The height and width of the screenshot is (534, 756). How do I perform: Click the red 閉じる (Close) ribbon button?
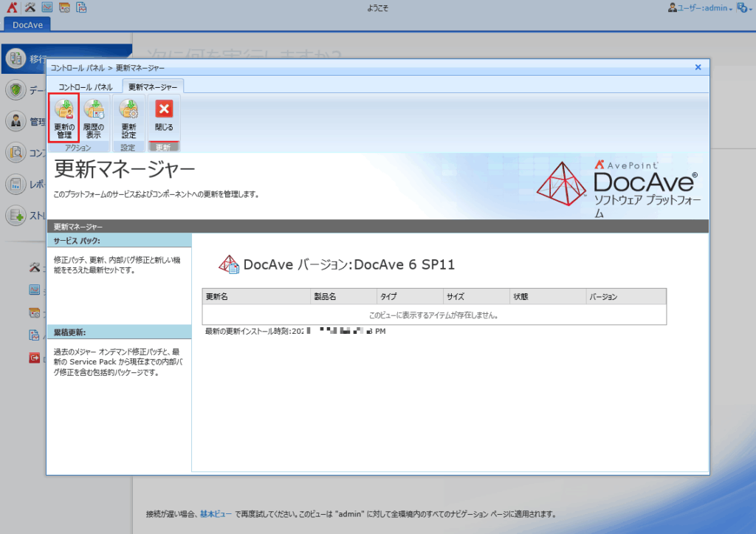tap(164, 116)
